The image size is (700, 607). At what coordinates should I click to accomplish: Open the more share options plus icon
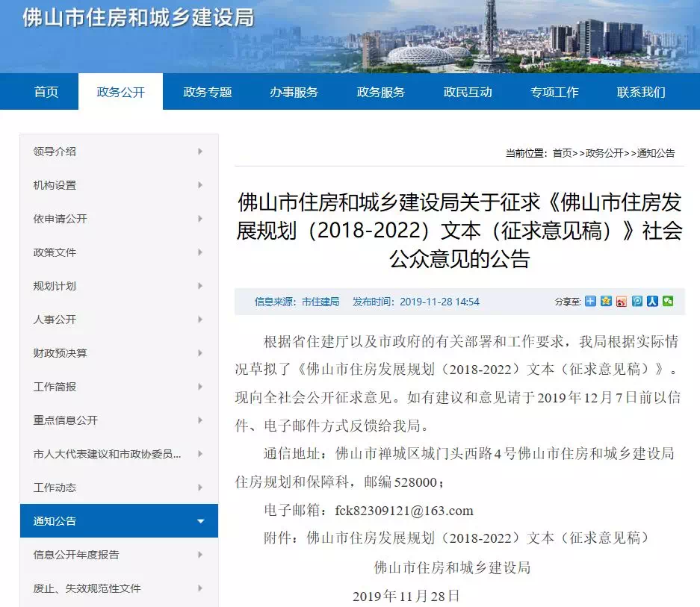(x=590, y=302)
